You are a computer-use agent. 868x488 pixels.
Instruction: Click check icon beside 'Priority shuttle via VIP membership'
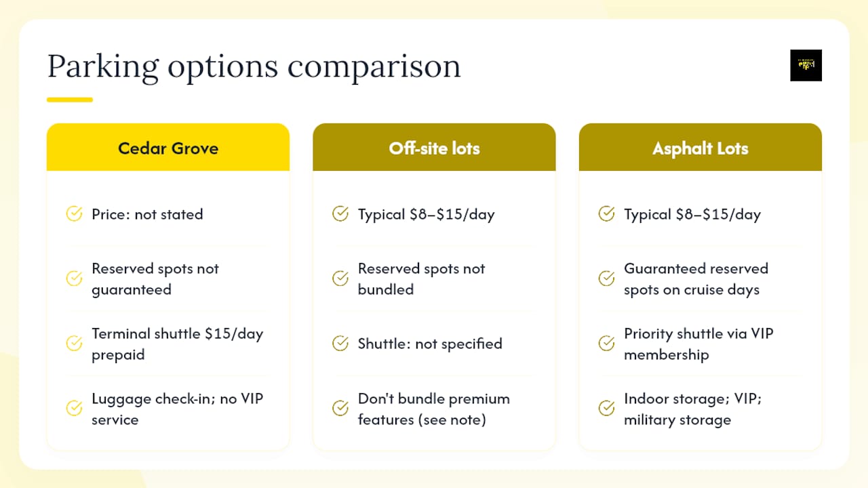pyautogui.click(x=606, y=344)
